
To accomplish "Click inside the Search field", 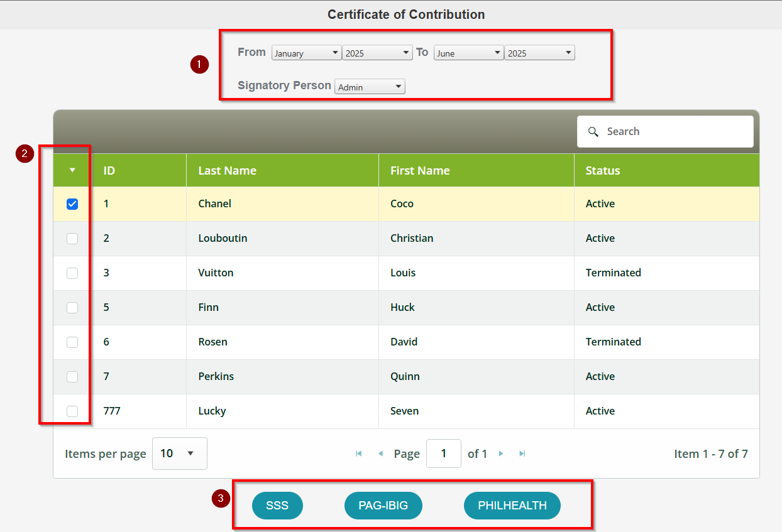I will [x=666, y=131].
